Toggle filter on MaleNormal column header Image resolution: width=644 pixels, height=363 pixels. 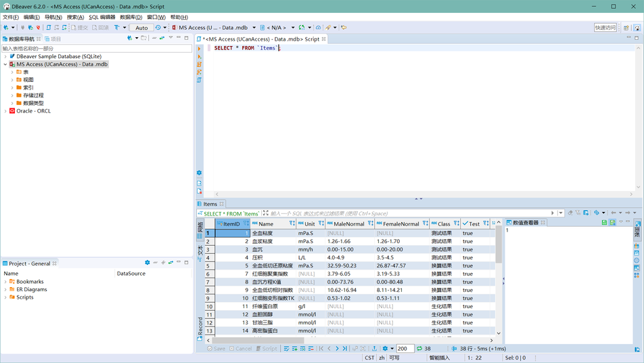370,223
